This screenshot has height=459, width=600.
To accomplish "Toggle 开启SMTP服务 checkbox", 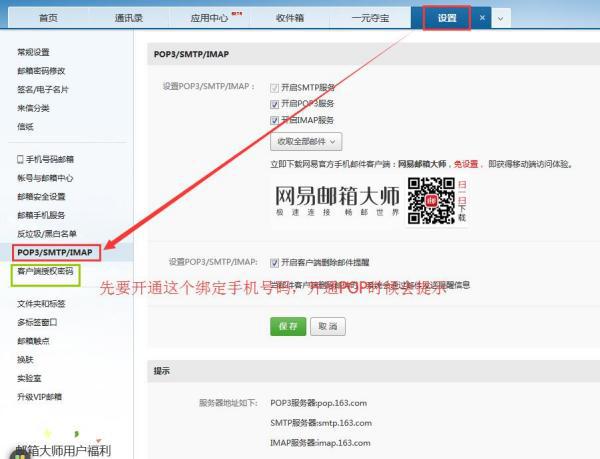I will [x=274, y=88].
